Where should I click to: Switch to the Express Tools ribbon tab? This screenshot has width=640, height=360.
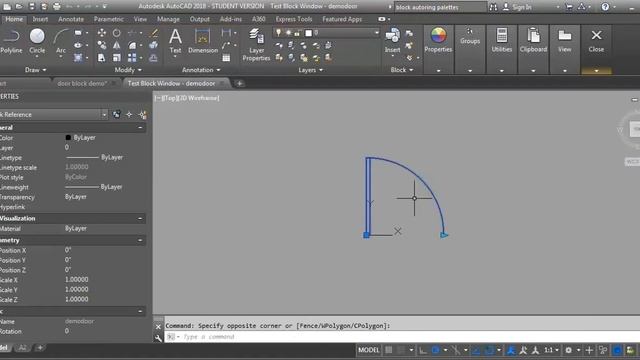tap(293, 19)
